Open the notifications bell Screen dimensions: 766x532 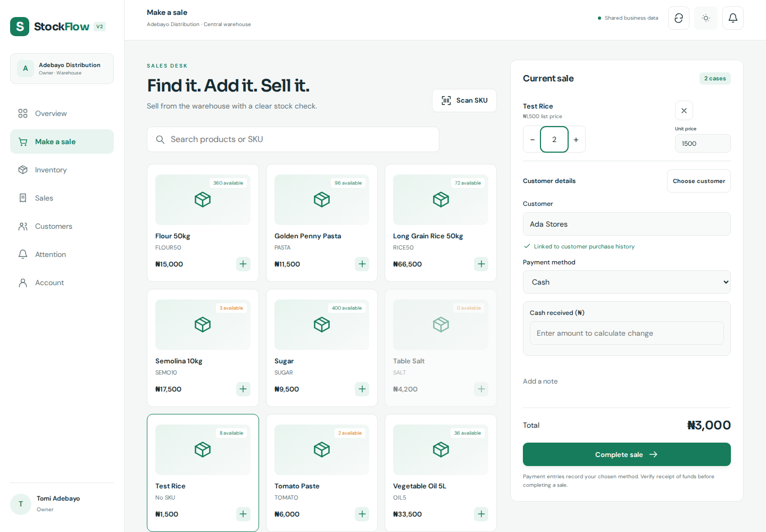click(x=733, y=18)
